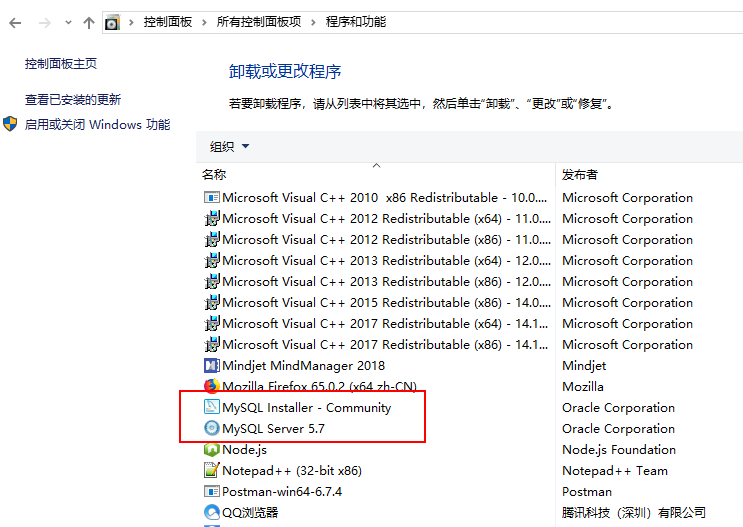
Task: Sort by 名称 column header
Action: coord(214,174)
